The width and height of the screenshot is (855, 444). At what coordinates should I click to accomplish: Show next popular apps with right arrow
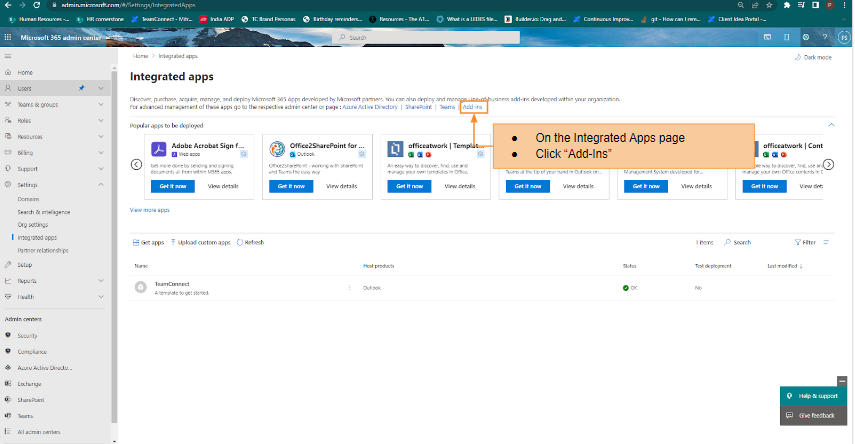[828, 164]
